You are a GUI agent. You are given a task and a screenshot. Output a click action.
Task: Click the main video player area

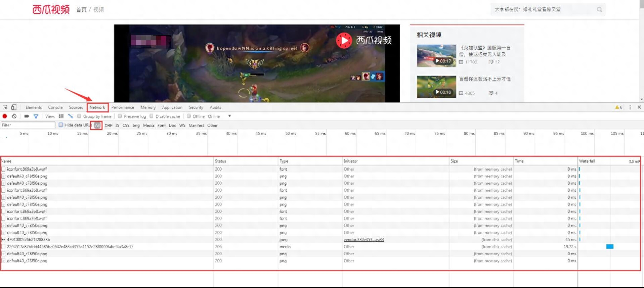(x=257, y=63)
